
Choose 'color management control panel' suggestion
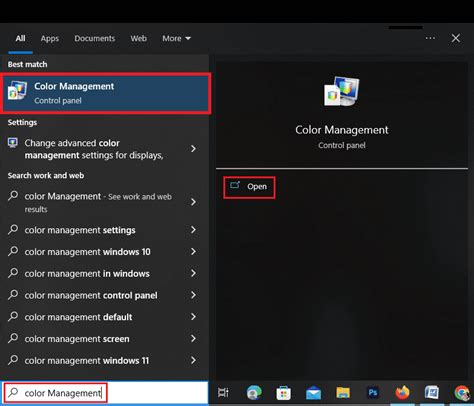pos(91,295)
